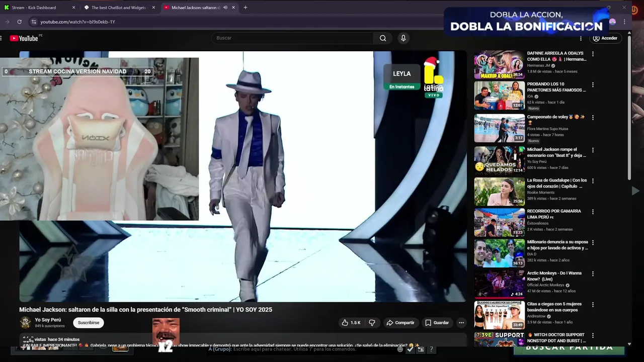
Task: Click the search magnifier button
Action: tap(383, 38)
